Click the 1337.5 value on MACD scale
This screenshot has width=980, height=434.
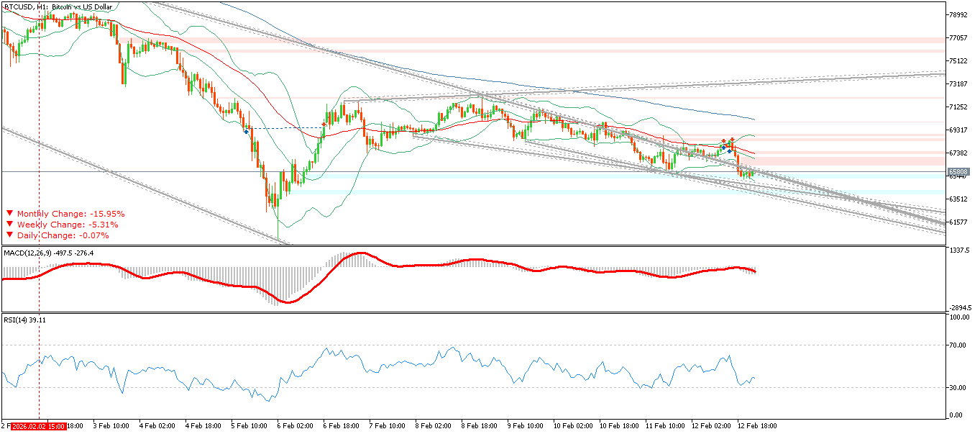pyautogui.click(x=960, y=250)
